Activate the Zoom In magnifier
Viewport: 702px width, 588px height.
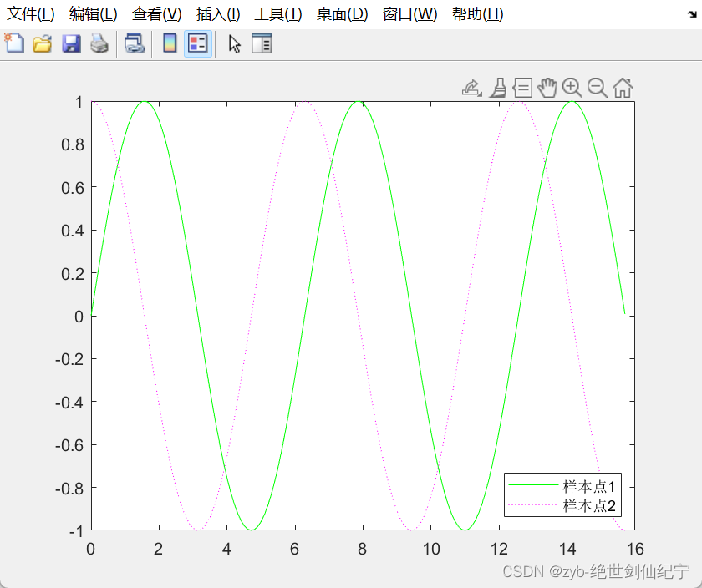coord(572,88)
